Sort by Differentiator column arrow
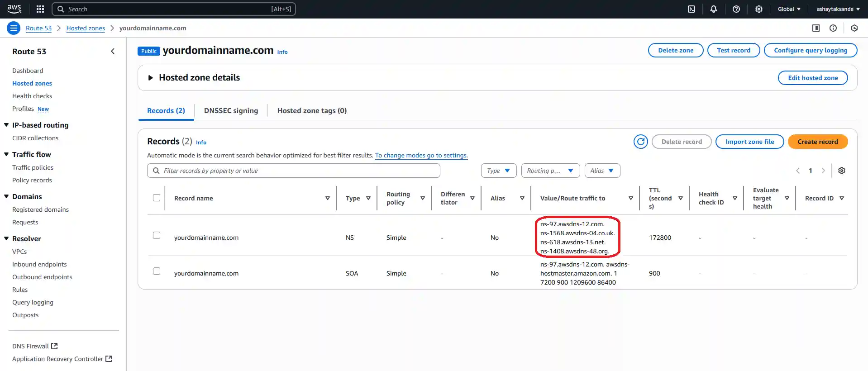868x371 pixels. [472, 198]
